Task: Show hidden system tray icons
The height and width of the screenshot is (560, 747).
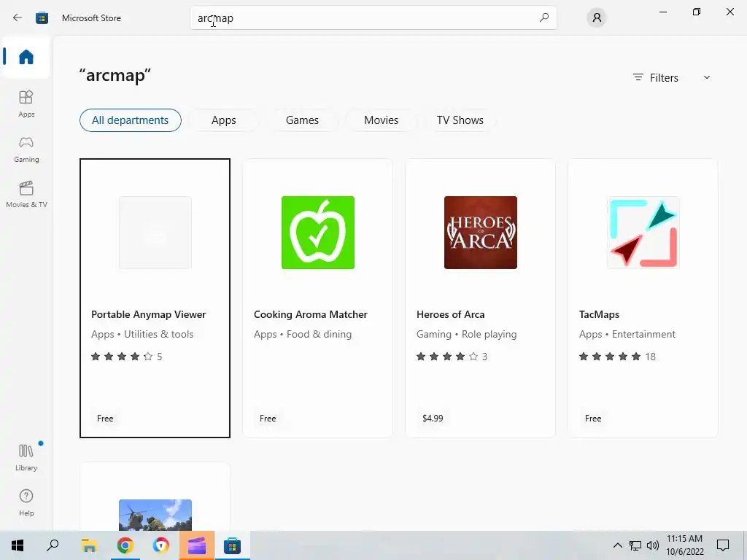Action: [x=617, y=545]
